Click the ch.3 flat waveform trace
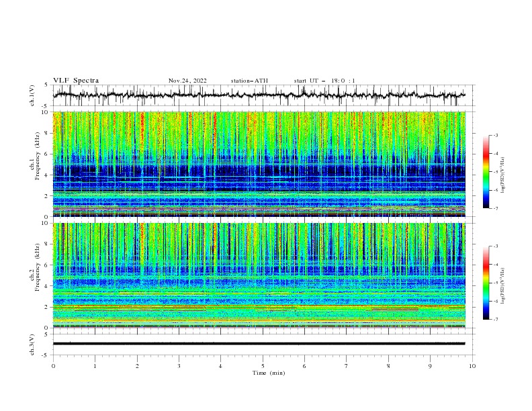Screen dimensions: 532x411 pyautogui.click(x=259, y=344)
